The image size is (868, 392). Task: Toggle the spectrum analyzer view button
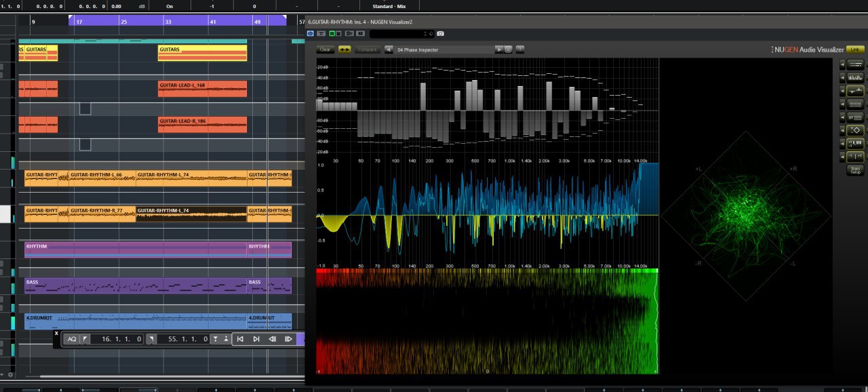click(855, 77)
